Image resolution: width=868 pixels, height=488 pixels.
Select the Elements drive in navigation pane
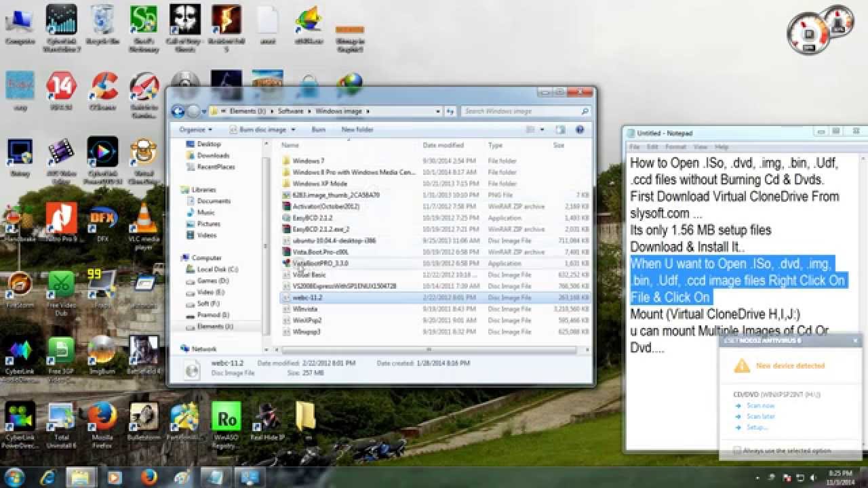(214, 327)
